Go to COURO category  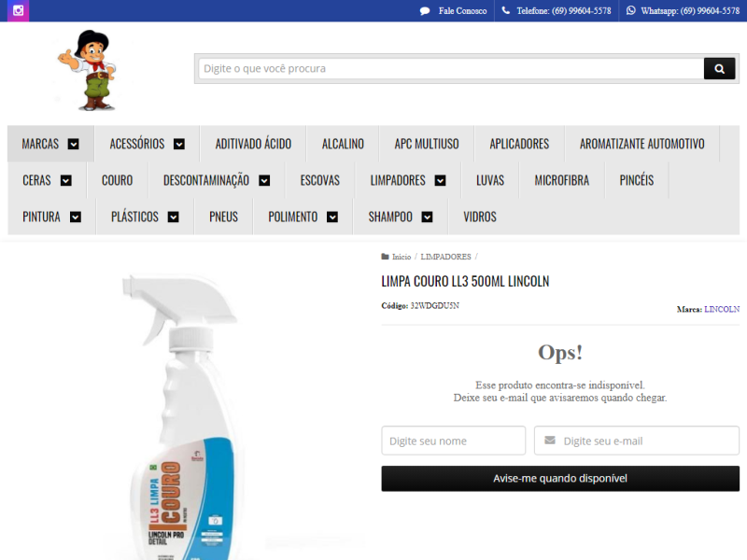point(118,180)
